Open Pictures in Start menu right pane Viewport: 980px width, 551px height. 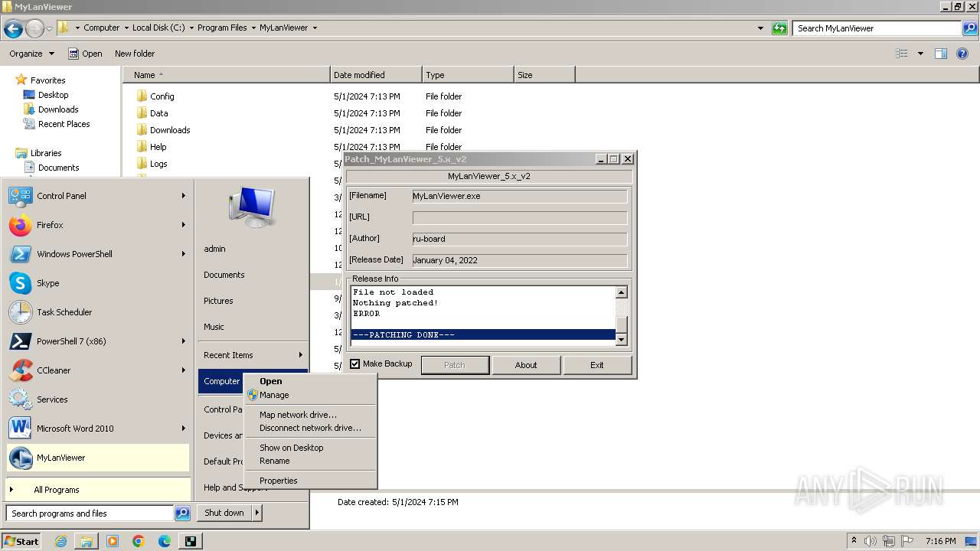coord(253,301)
